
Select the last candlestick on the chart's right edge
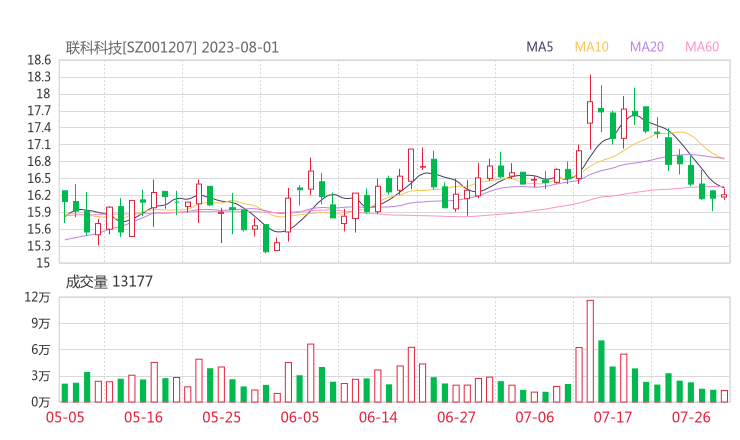click(x=724, y=195)
